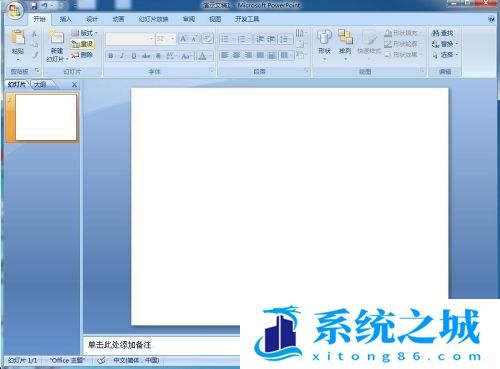
Task: Click the Increase Font Size icon
Action: [183, 39]
